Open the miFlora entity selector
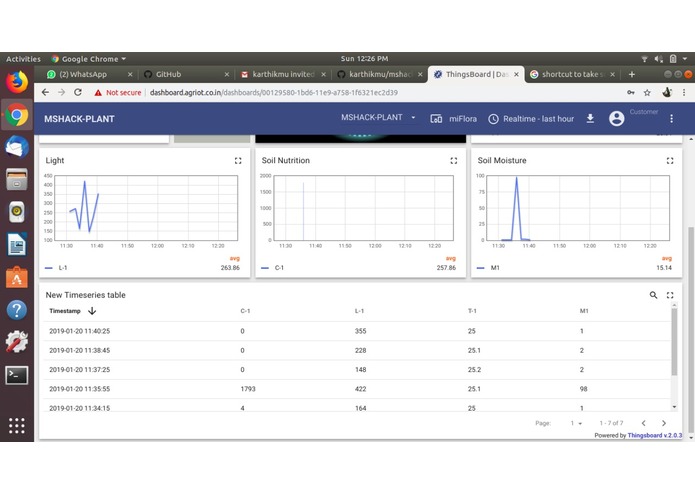 coord(454,119)
